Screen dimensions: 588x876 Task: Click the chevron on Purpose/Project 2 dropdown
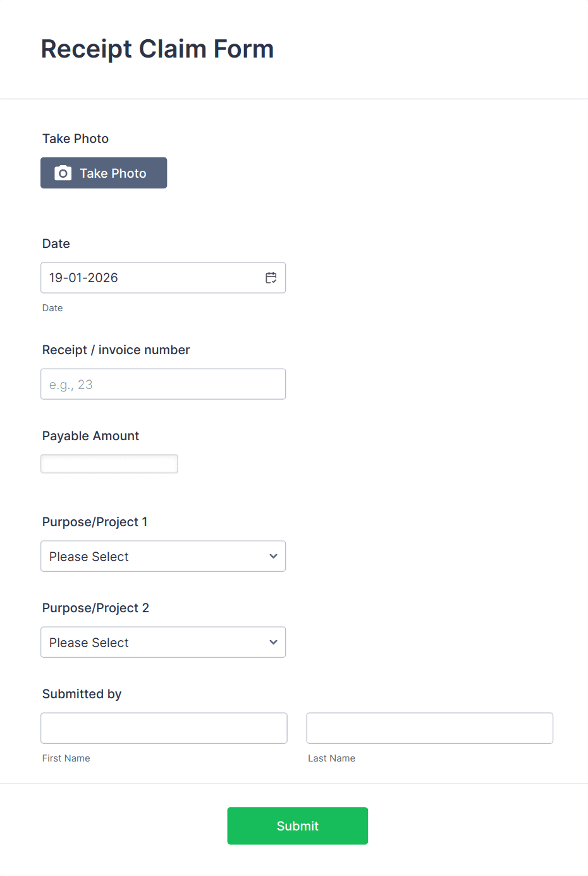coord(273,642)
